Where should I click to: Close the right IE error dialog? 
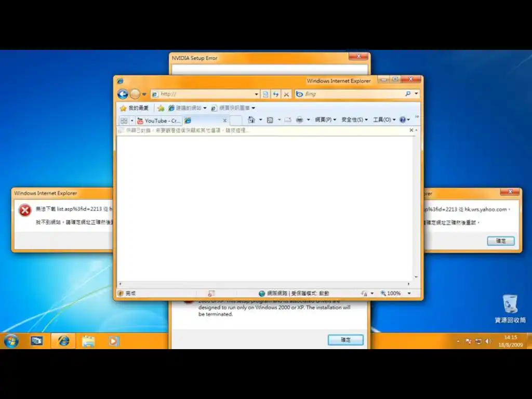[510, 192]
